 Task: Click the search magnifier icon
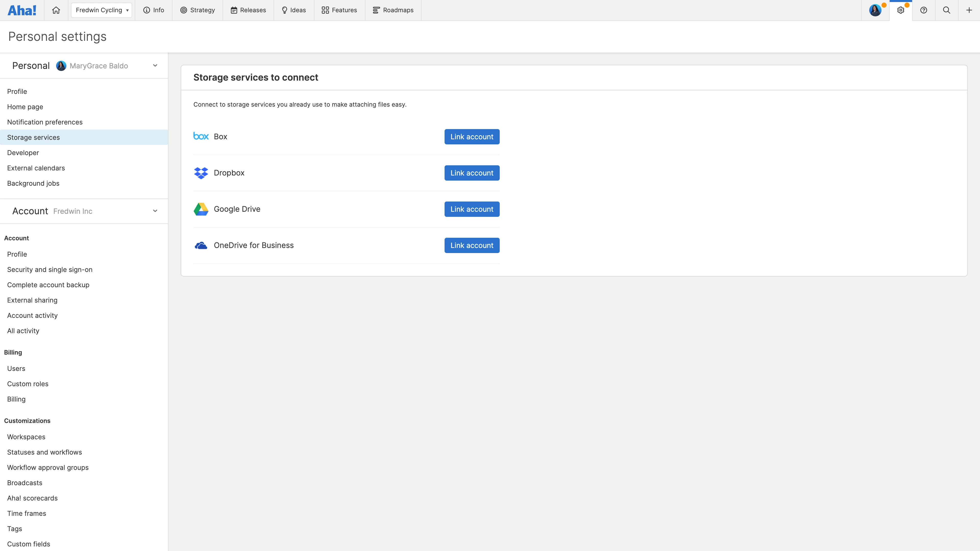point(947,10)
